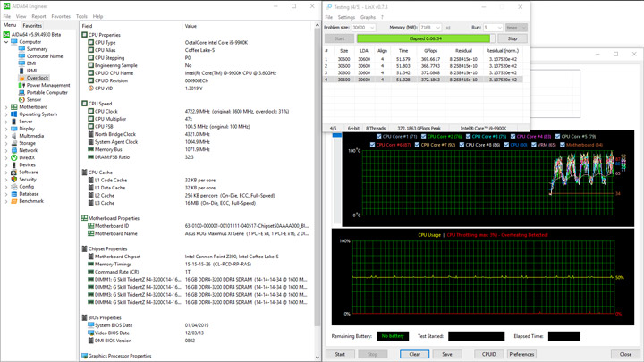Uncheck the CPU Core #1 graph checkbox
644x362 pixels.
[379, 137]
